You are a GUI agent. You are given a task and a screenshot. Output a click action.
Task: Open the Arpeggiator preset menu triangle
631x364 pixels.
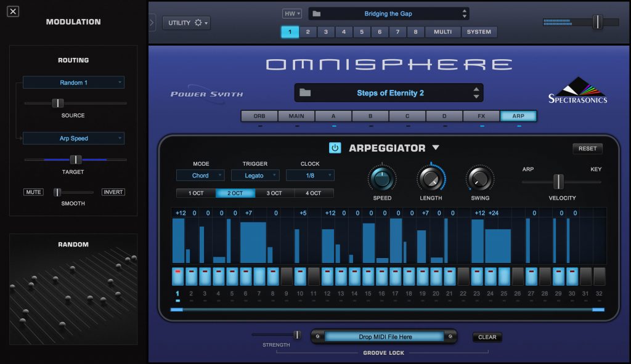436,148
